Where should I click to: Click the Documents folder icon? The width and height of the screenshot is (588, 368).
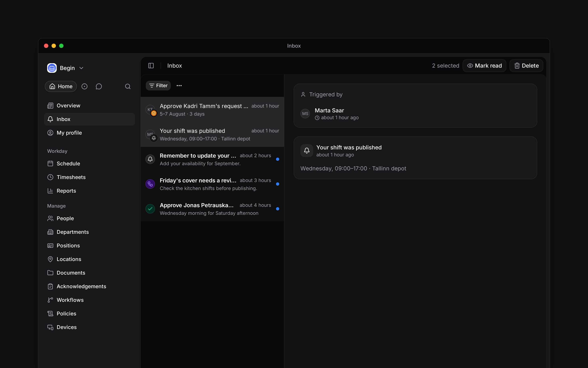pos(50,273)
